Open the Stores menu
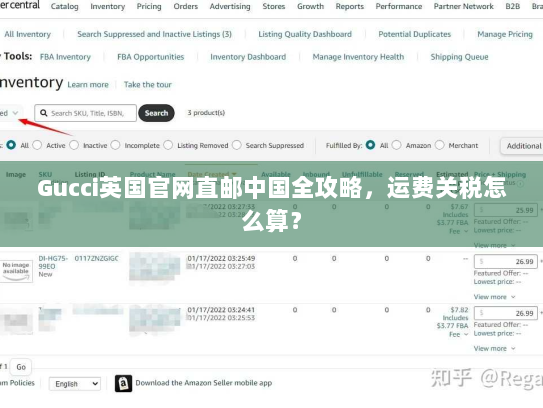543x408 pixels. click(x=274, y=6)
